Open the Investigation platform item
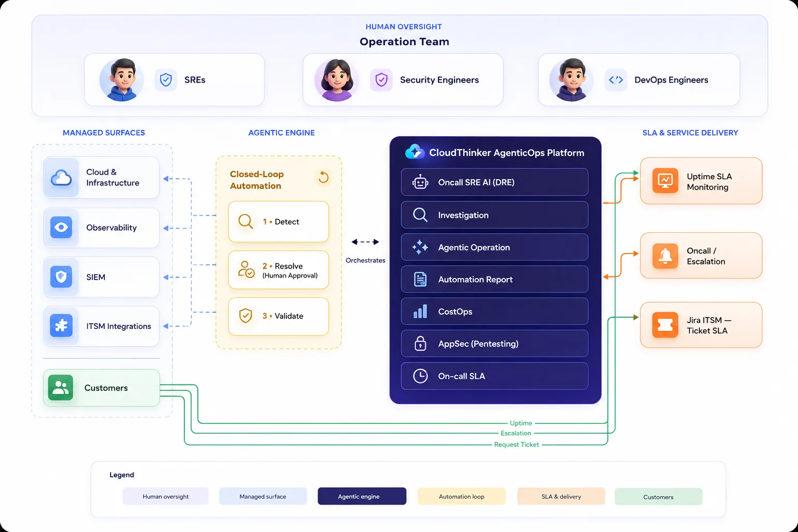Image resolution: width=798 pixels, height=532 pixels. pos(495,215)
